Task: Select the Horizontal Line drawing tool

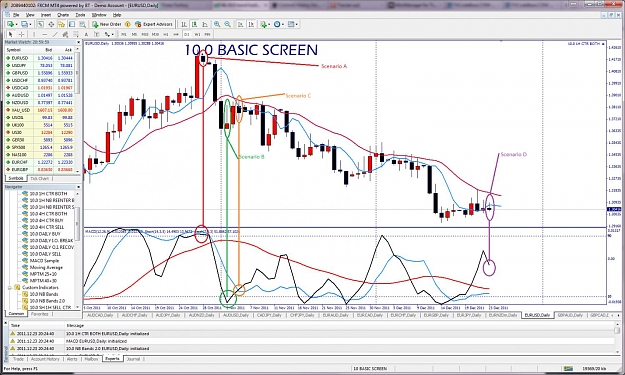Action: tap(45, 34)
